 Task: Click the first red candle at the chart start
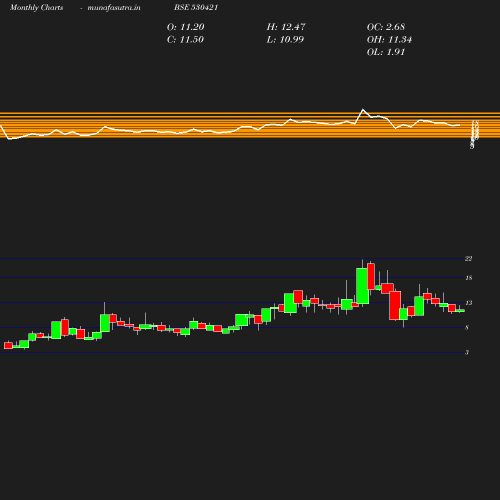point(8,346)
